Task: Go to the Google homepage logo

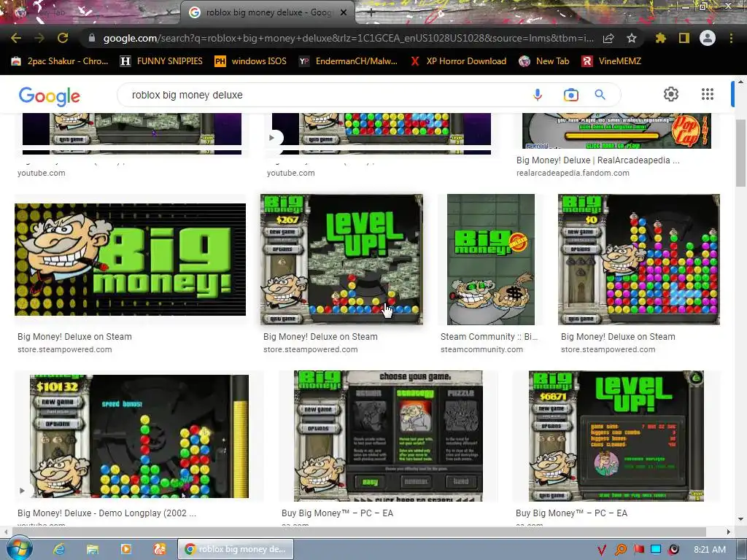Action: (50, 96)
